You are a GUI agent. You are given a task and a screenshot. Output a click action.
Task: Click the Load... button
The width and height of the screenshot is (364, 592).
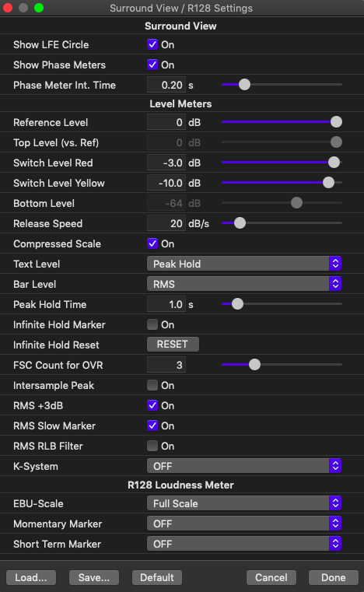[x=31, y=577]
